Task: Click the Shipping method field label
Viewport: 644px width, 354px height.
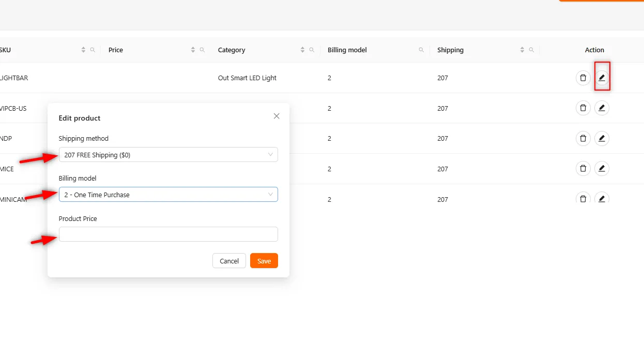Action: coord(84,138)
